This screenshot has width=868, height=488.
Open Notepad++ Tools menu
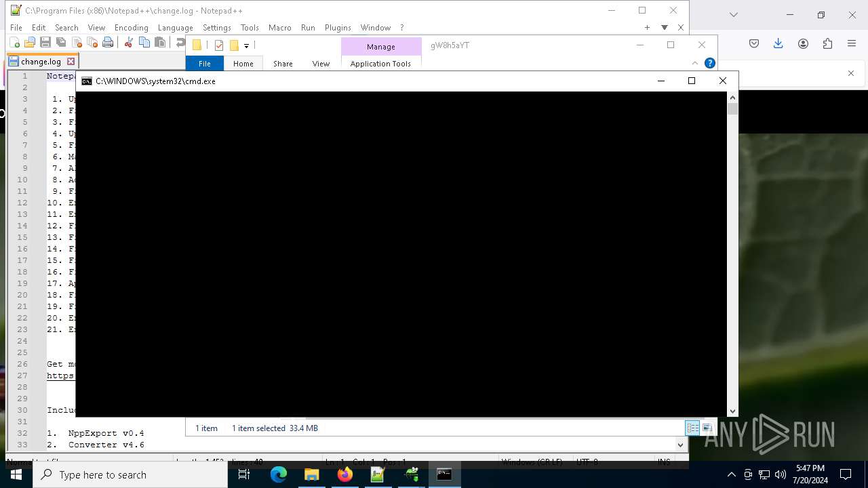point(250,28)
